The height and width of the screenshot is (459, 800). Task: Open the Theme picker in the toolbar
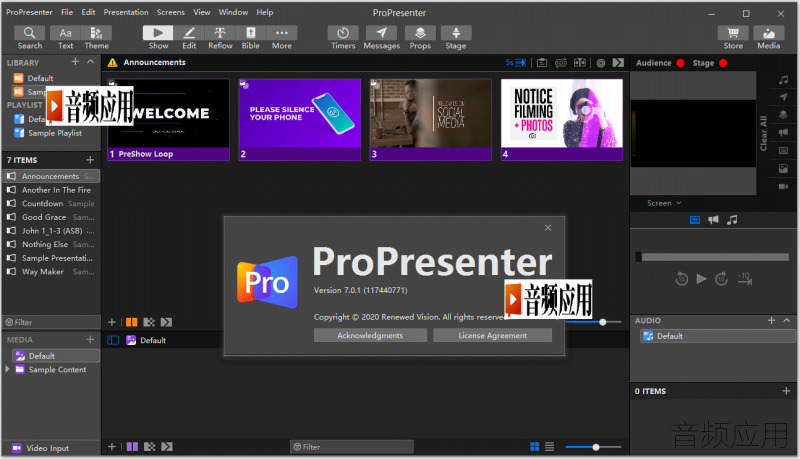click(x=96, y=38)
